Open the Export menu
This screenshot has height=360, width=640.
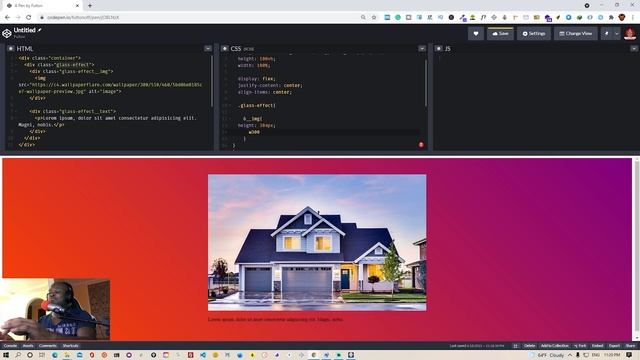[x=614, y=346]
